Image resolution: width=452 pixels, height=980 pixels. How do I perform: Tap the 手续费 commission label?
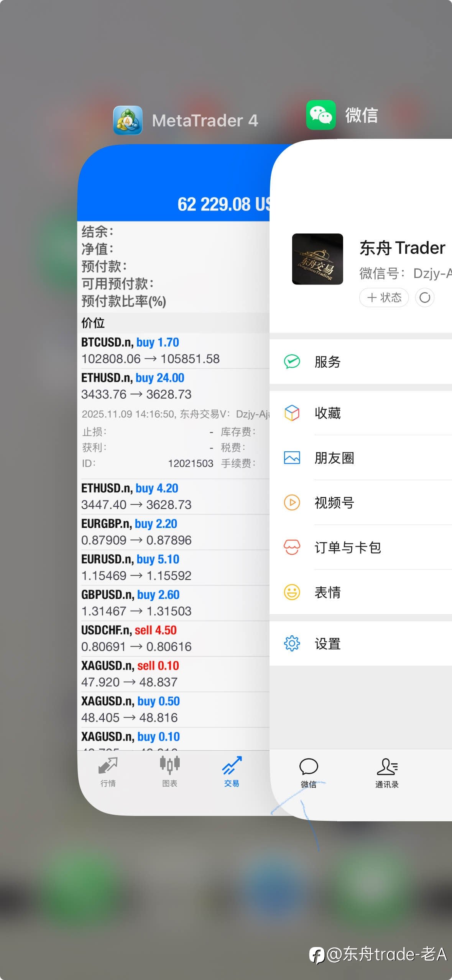pos(238,464)
